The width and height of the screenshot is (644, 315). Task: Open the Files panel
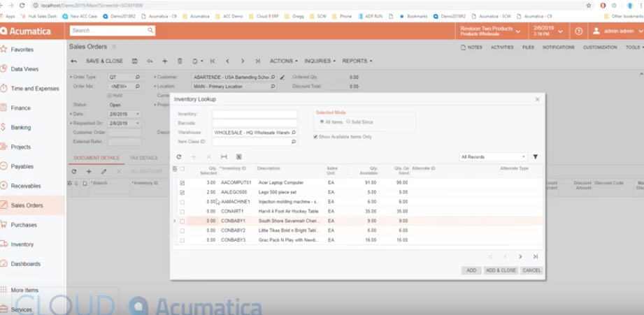pos(528,47)
